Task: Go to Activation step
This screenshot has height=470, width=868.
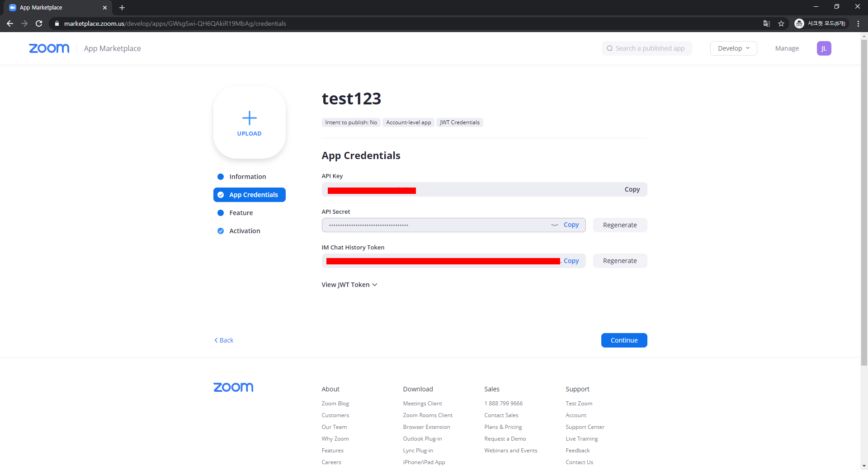Action: (x=245, y=231)
